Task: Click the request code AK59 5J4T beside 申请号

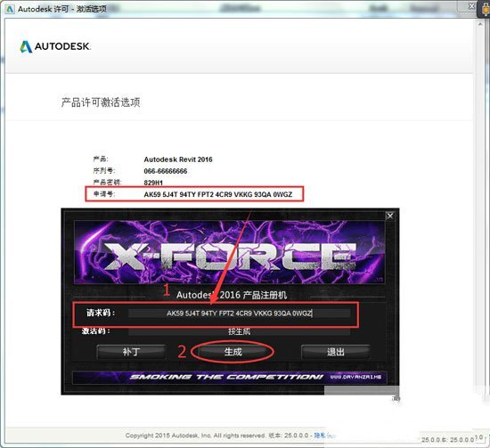Action: pos(218,194)
